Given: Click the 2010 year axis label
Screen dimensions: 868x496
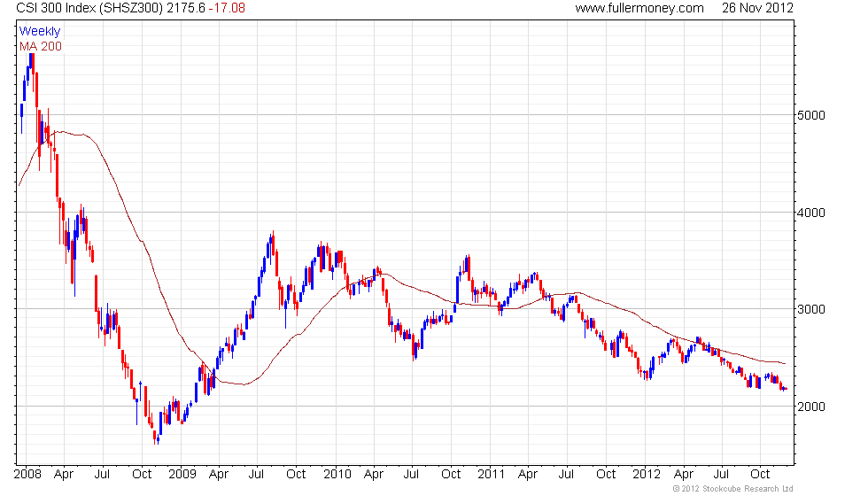Looking at the screenshot, I should click(337, 474).
